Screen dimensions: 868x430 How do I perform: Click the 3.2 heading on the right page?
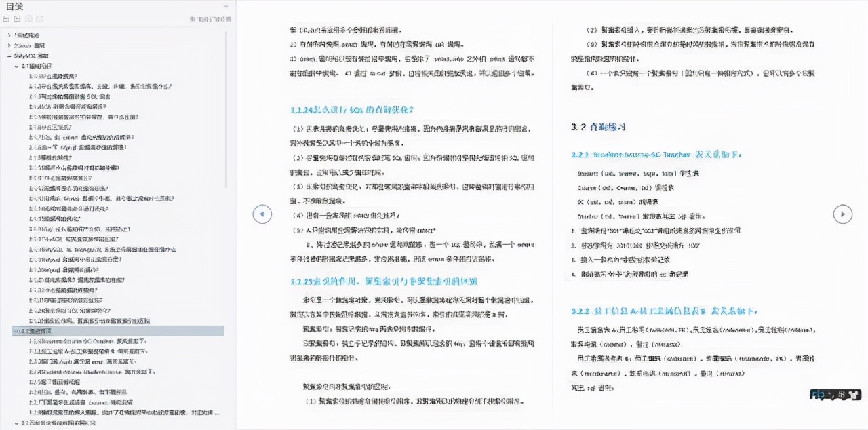point(598,127)
